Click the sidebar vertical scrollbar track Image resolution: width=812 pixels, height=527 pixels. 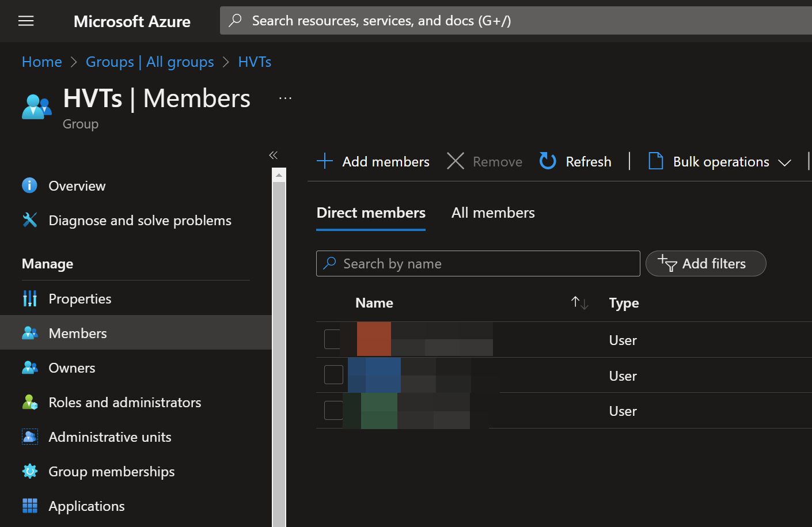[x=279, y=354]
